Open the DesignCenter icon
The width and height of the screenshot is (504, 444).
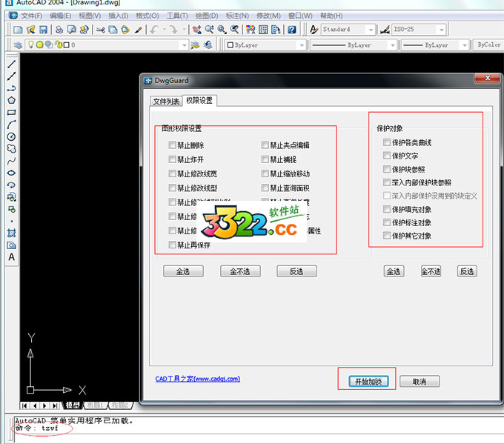click(263, 30)
